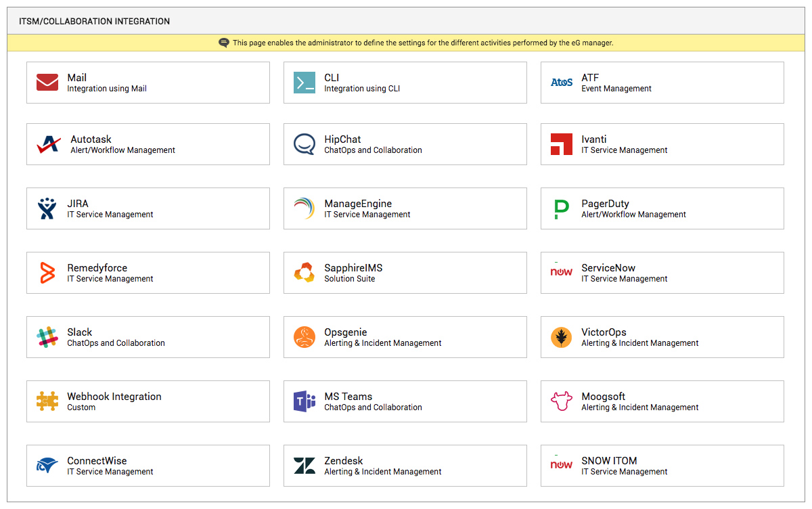The height and width of the screenshot is (509, 812).
Task: Click the Autotask checkmark logo icon
Action: 49,144
